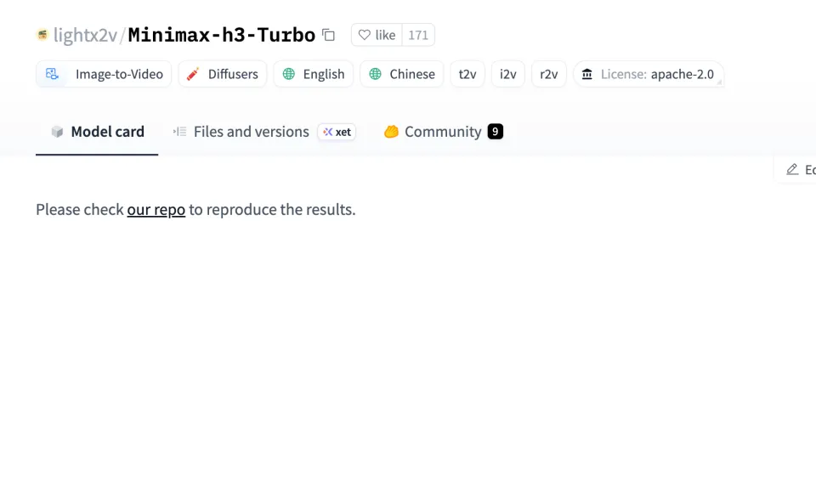Click the r2v tag
The width and height of the screenshot is (816, 504).
[x=549, y=74]
